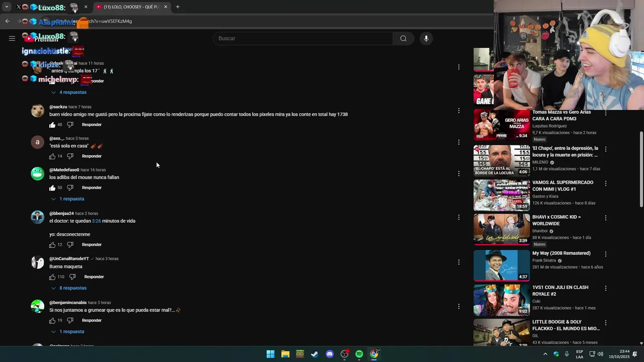Open options for VAMOS AL SUPERMERCADO video
The image size is (644, 362).
tap(606, 184)
